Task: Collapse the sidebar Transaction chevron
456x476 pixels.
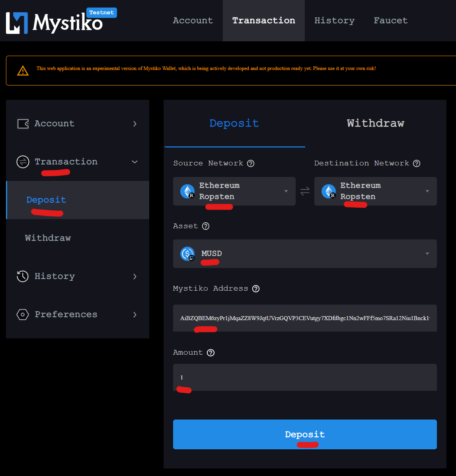Action: click(134, 162)
